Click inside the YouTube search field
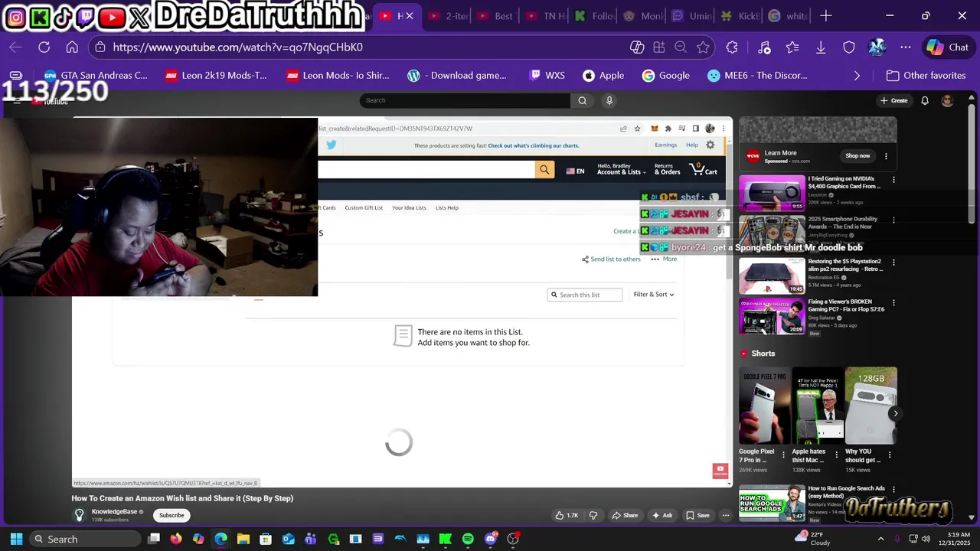The height and width of the screenshot is (551, 980). 465,100
